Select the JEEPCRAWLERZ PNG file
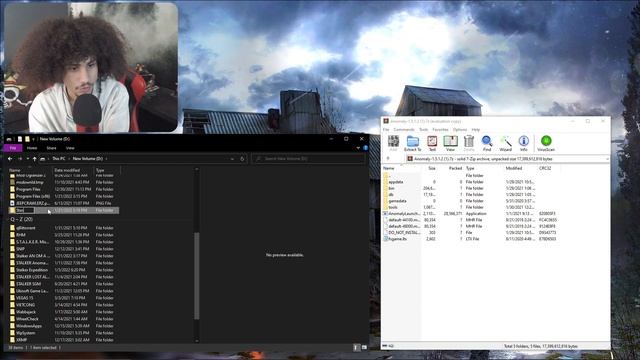The width and height of the screenshot is (640, 360). (33, 203)
